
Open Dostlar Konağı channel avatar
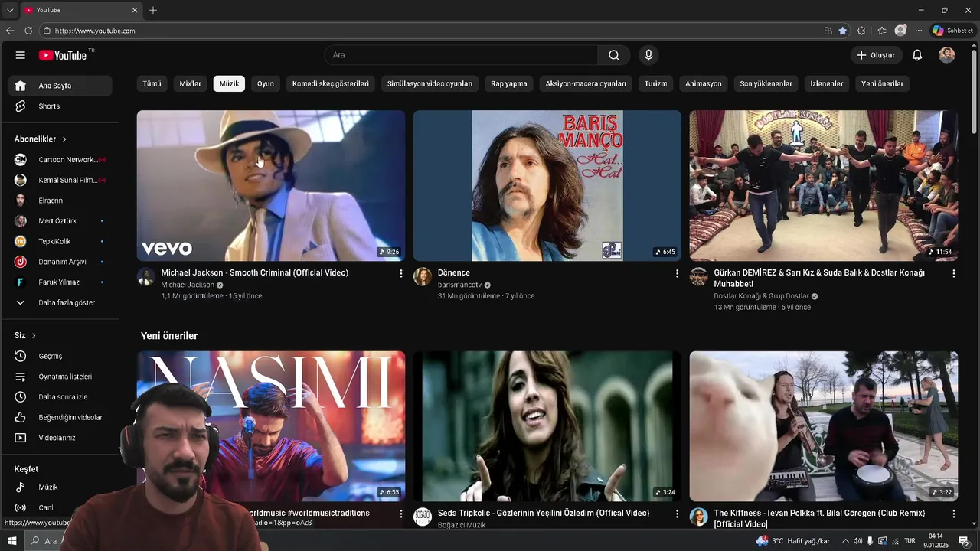click(x=698, y=276)
